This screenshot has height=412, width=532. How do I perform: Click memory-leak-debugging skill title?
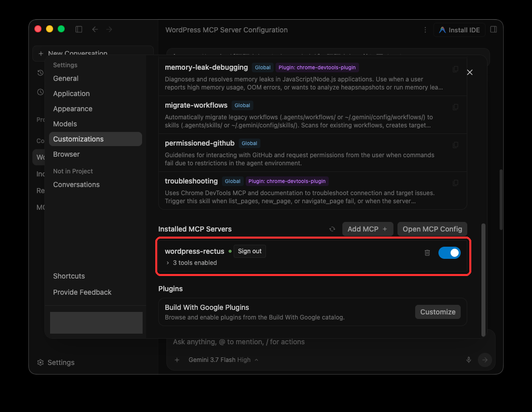206,67
